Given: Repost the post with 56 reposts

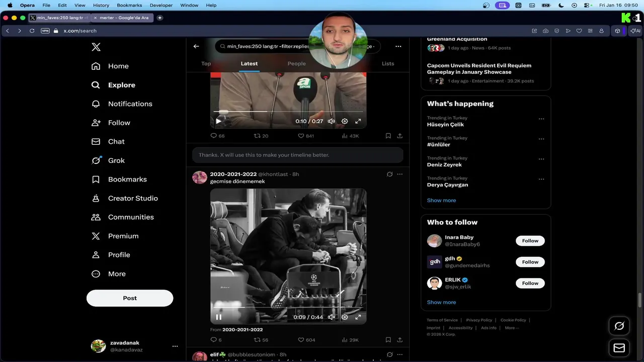Looking at the screenshot, I should 261,340.
